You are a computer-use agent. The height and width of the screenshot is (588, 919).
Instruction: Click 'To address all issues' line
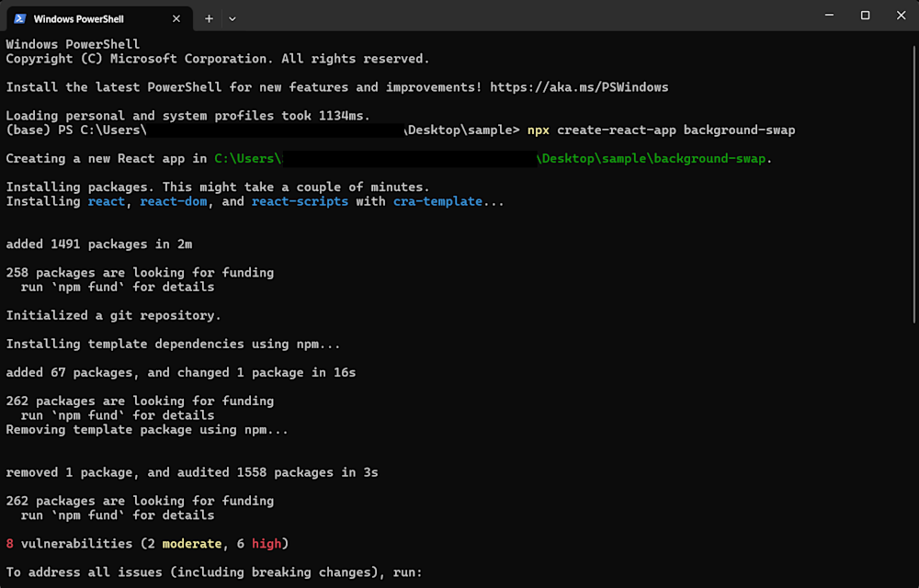(x=214, y=572)
